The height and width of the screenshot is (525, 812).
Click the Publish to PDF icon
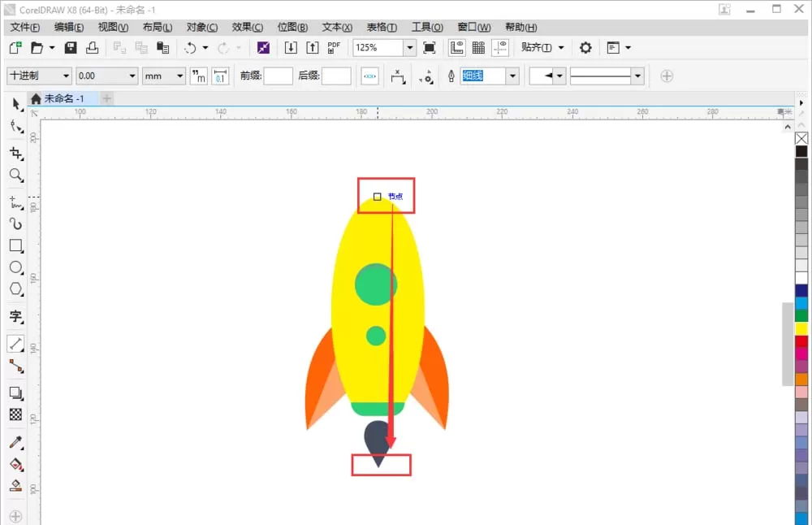tap(334, 48)
